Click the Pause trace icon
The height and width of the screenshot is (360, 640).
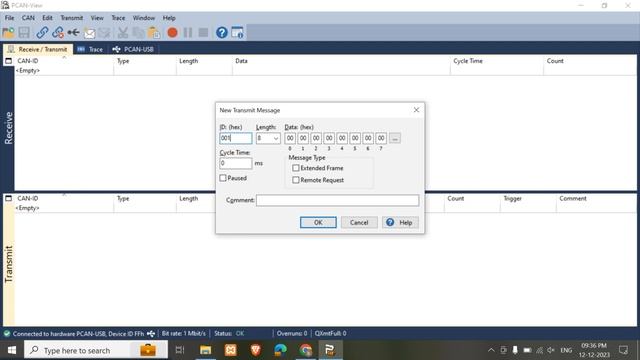pos(188,32)
